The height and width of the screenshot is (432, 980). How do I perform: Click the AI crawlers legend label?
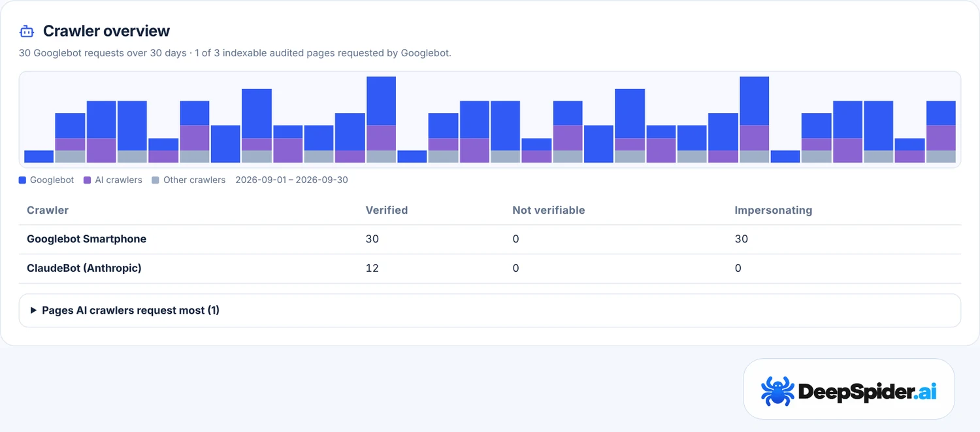118,180
